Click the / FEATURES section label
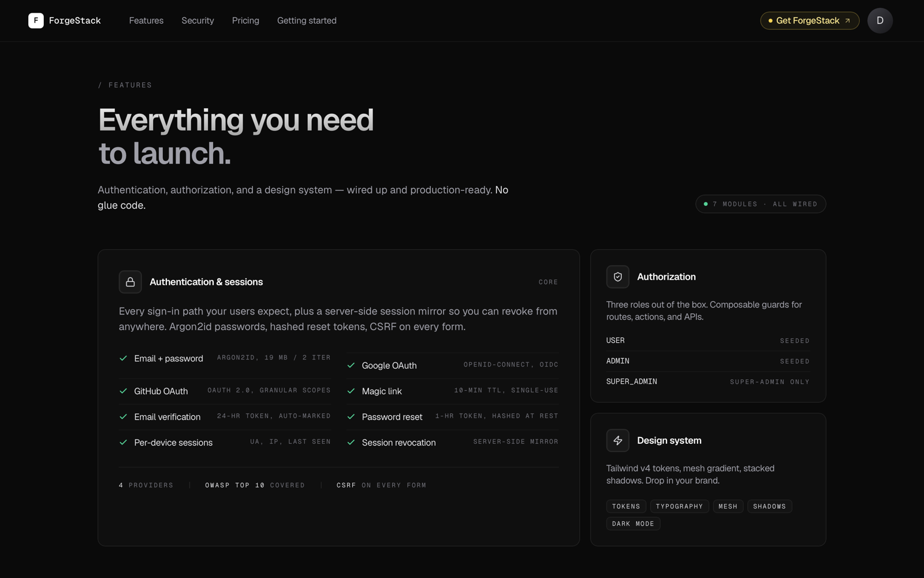The height and width of the screenshot is (578, 924). [125, 85]
